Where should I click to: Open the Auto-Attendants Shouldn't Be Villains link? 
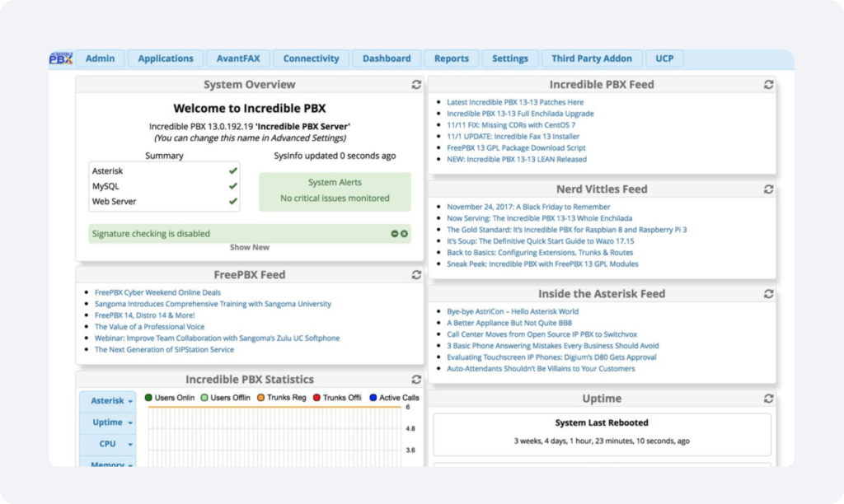tap(541, 368)
